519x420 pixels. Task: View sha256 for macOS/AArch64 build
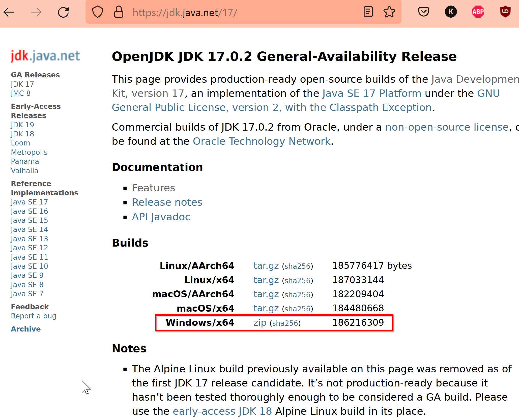[x=298, y=294]
